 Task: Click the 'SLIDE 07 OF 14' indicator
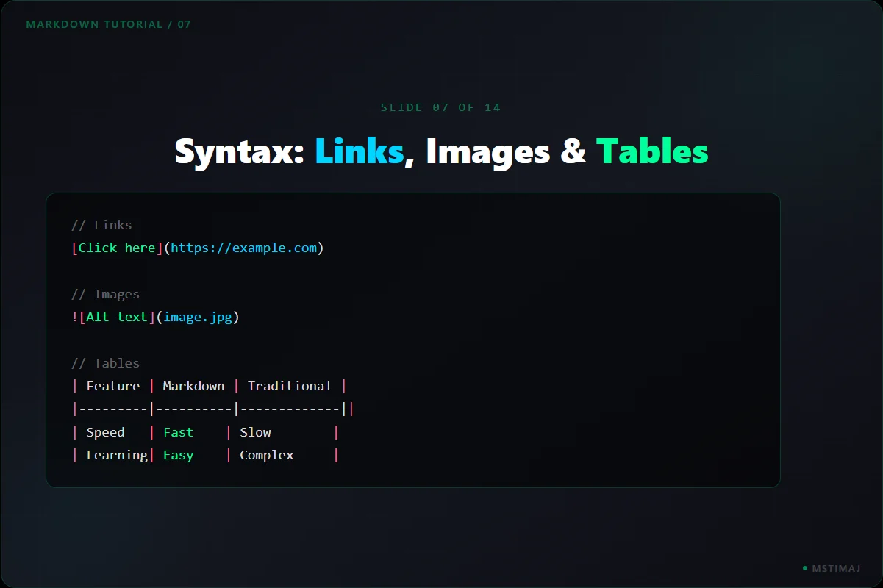click(441, 107)
